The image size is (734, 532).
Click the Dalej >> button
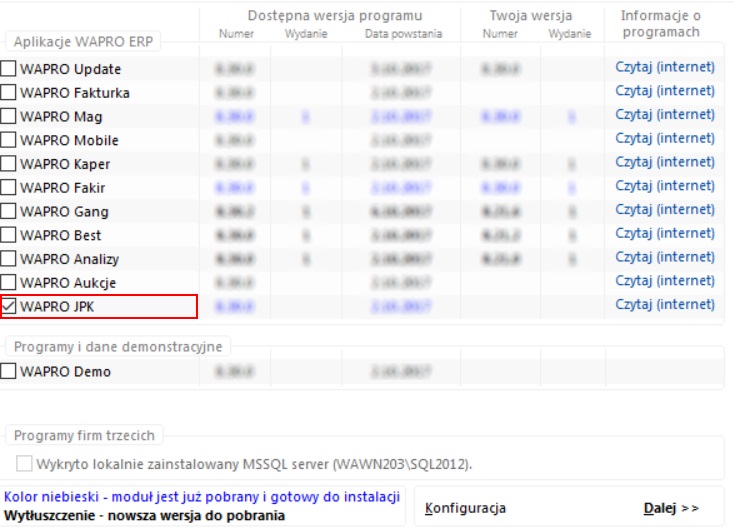[671, 508]
